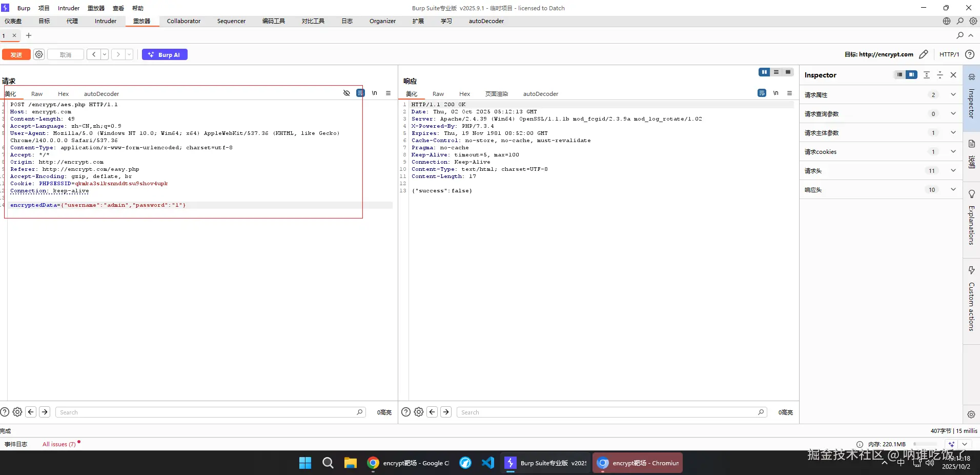980x475 pixels.
Task: Click the search icon in top tab bar
Action: click(x=960, y=21)
